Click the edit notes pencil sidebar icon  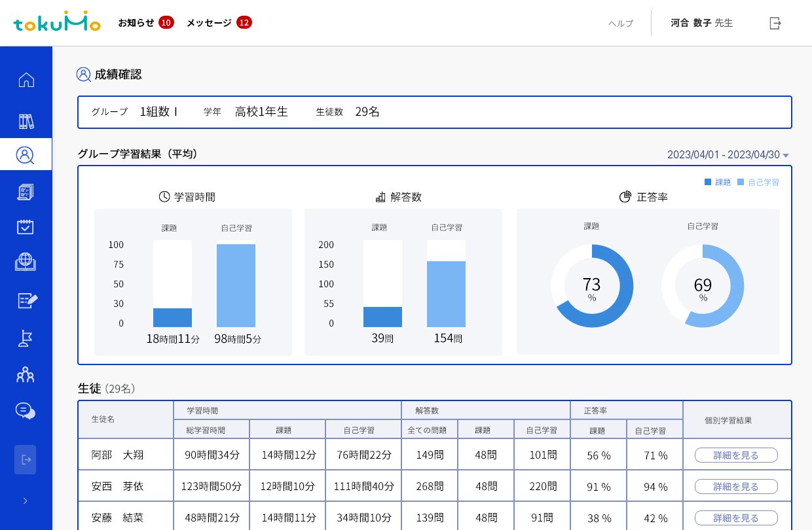coord(27,300)
